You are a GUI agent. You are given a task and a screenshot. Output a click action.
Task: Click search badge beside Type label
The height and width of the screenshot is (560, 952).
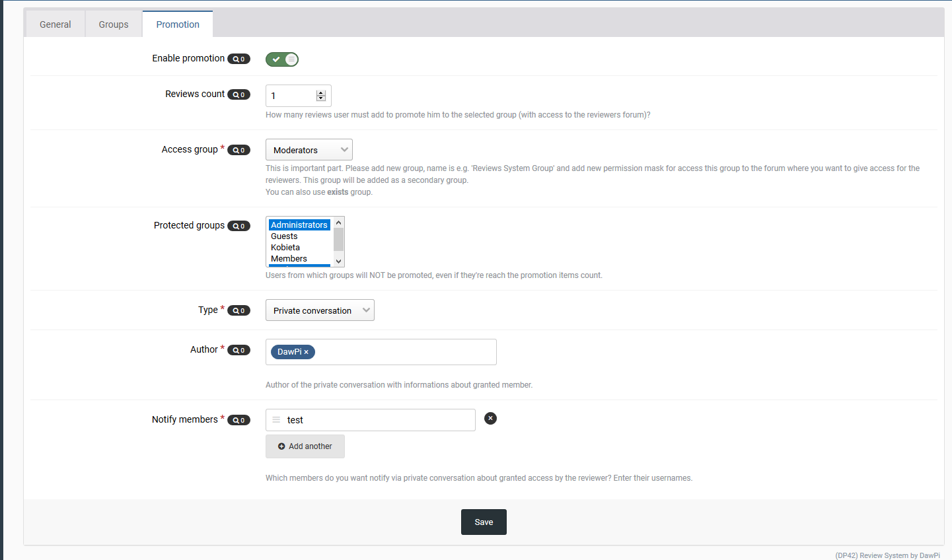click(238, 310)
